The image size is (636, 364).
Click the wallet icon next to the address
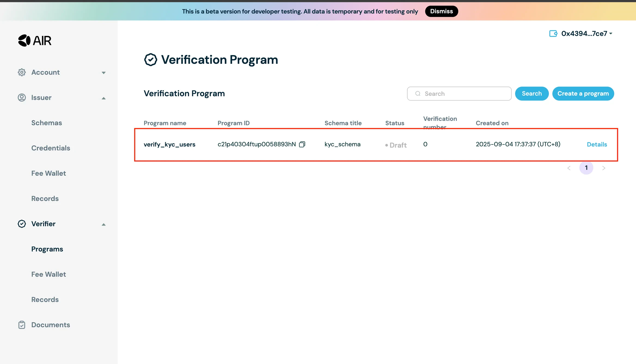tap(553, 33)
